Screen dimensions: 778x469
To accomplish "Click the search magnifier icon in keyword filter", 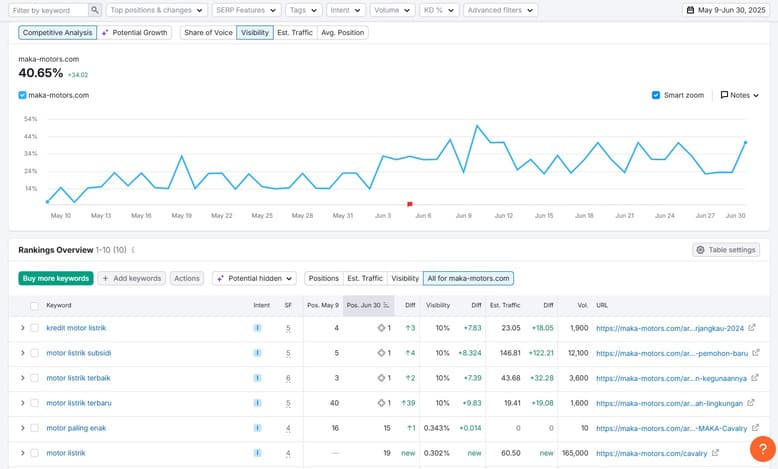I will [94, 10].
